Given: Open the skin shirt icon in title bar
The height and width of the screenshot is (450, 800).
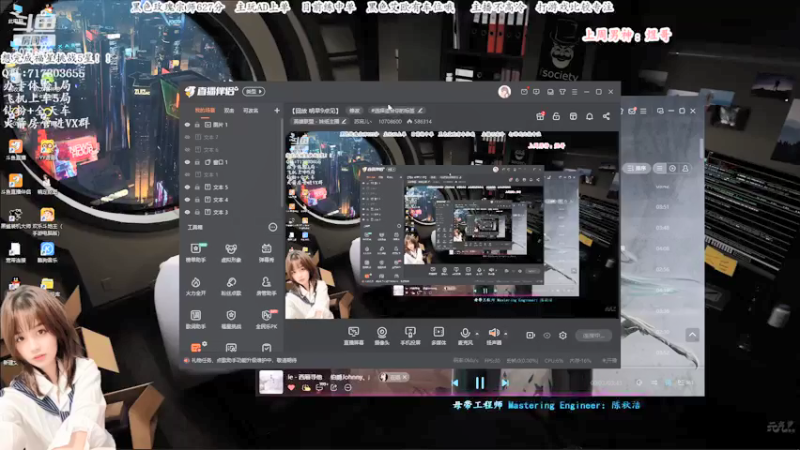Looking at the screenshot, I should (x=563, y=92).
